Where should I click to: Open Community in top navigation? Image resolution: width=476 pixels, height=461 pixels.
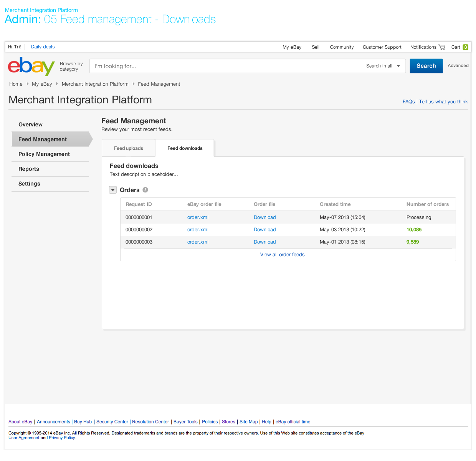click(342, 47)
